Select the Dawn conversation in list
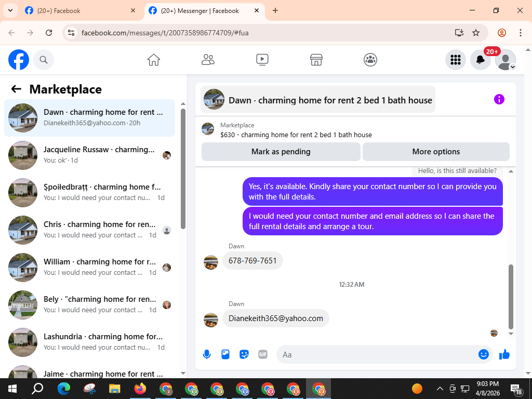532x399 pixels. 89,118
